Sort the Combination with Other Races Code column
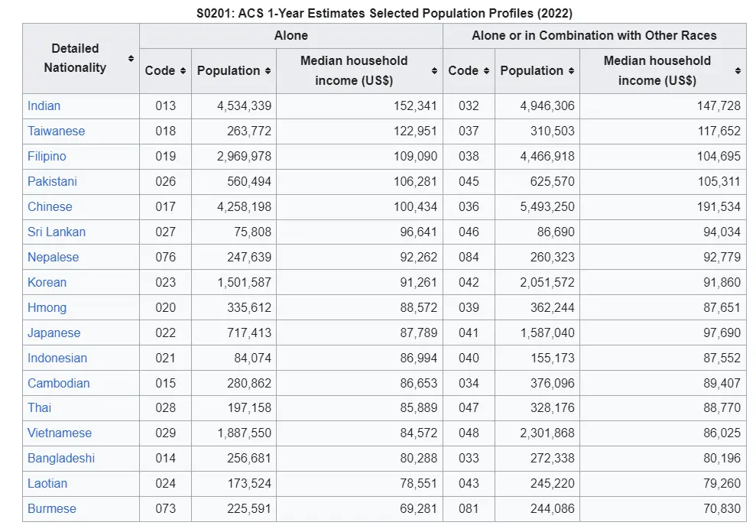 (486, 70)
